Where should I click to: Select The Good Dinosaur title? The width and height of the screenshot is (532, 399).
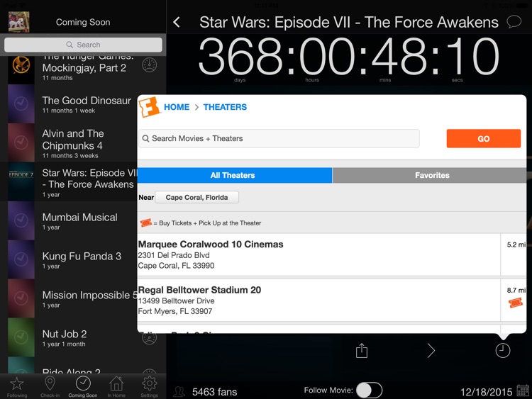tap(87, 101)
